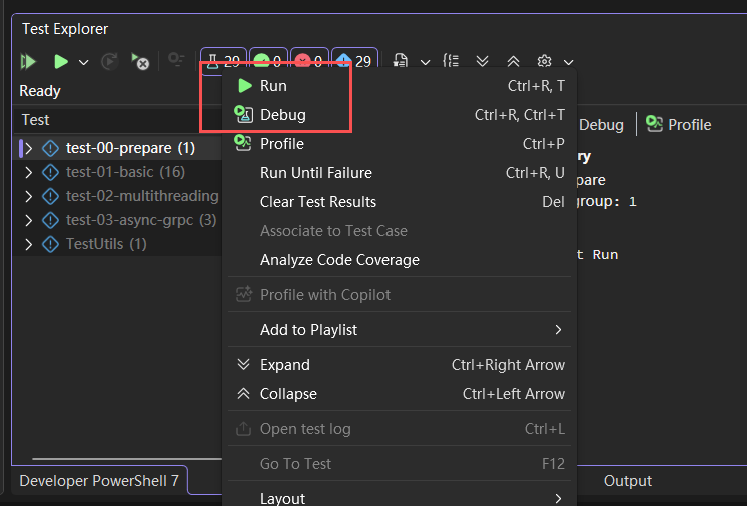The width and height of the screenshot is (747, 506).
Task: Open the settings gear icon
Action: (x=544, y=61)
